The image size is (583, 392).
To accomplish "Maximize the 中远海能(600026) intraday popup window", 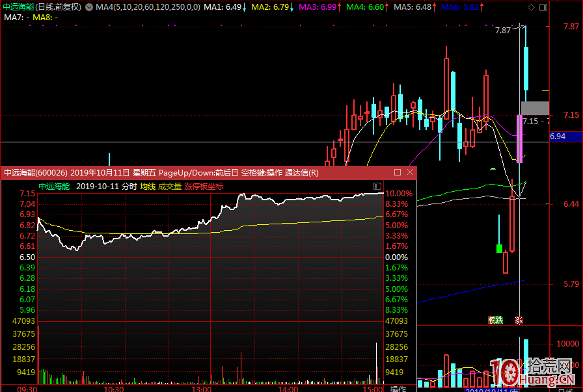I will (398, 172).
